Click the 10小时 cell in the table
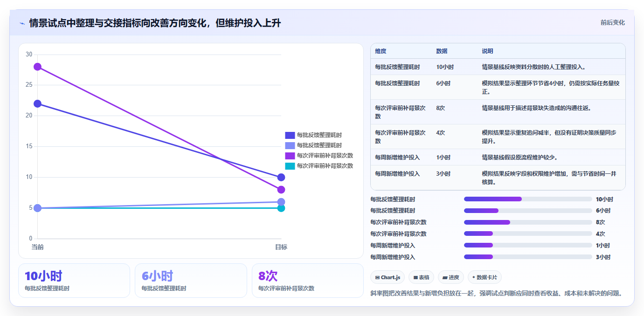Image resolution: width=644 pixels, height=316 pixels. 444,67
